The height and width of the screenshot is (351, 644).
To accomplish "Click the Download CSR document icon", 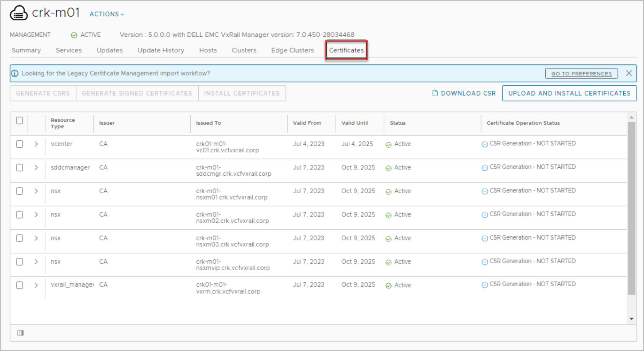I will pos(435,93).
